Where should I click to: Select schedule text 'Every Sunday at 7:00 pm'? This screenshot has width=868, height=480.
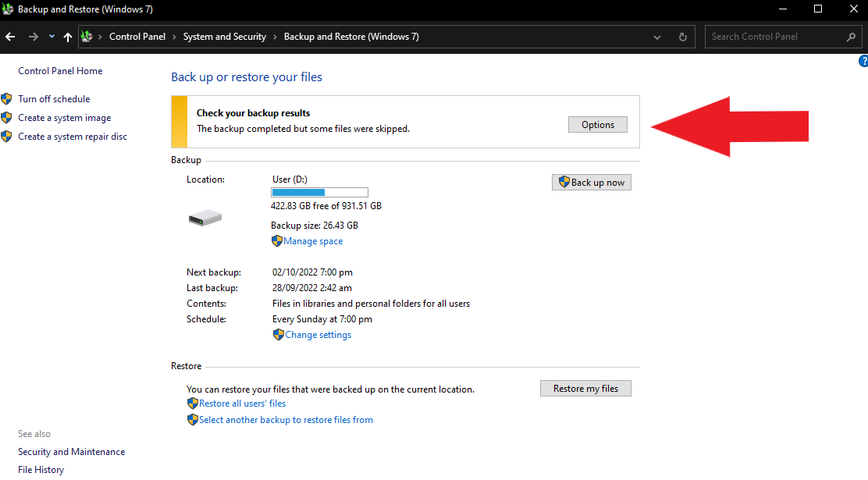click(322, 319)
